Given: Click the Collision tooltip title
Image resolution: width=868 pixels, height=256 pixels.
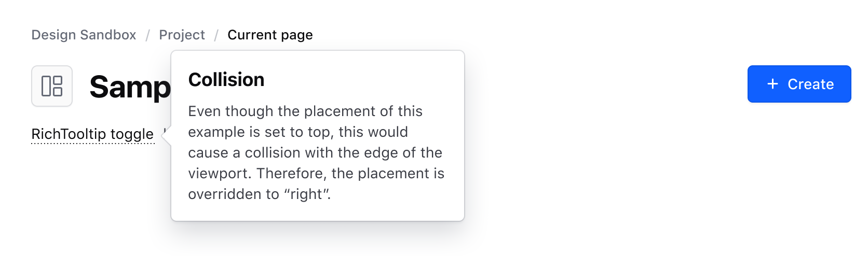Looking at the screenshot, I should 226,80.
